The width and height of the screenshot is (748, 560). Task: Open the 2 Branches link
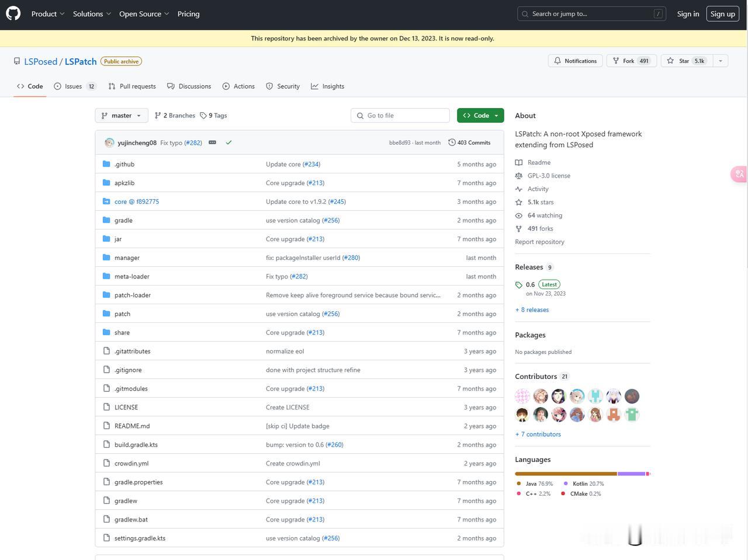click(x=175, y=116)
